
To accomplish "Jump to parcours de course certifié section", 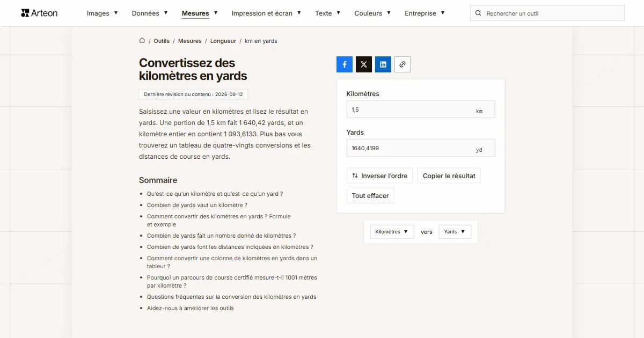I will tap(232, 282).
